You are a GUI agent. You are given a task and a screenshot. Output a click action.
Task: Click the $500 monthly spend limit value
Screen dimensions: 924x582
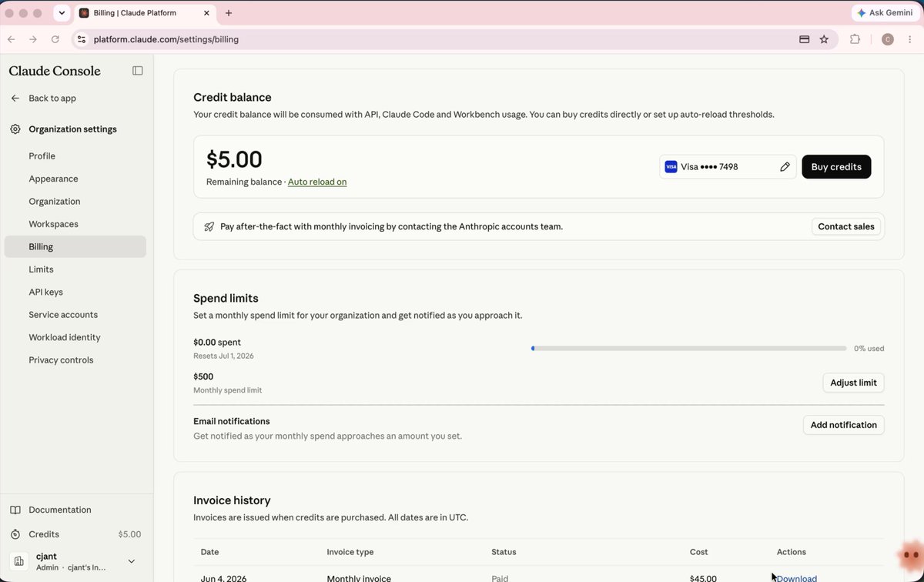tap(203, 377)
